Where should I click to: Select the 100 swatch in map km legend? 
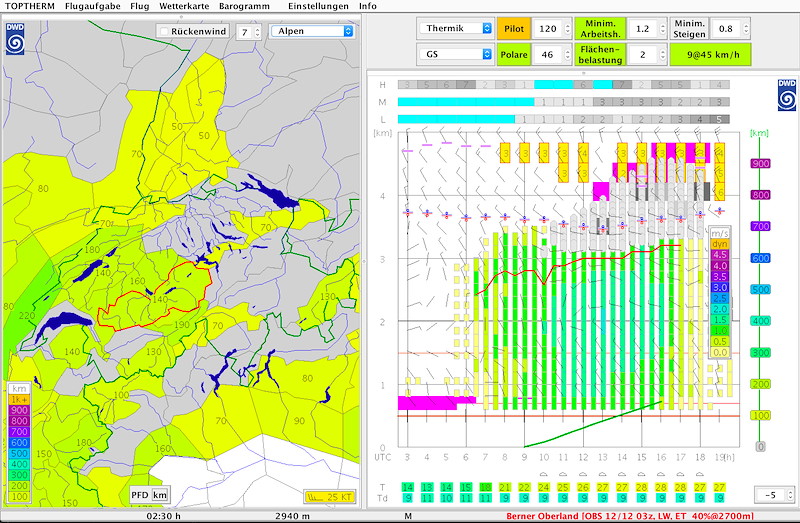pos(19,496)
